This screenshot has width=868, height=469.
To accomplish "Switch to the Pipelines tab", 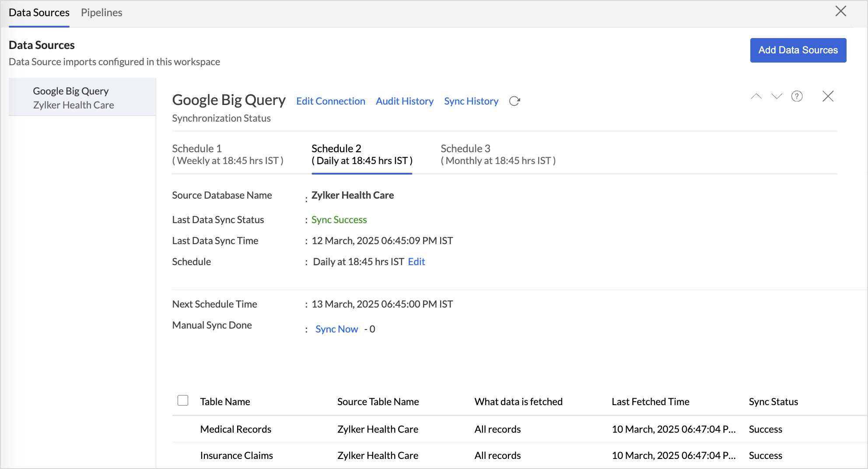I will click(101, 13).
